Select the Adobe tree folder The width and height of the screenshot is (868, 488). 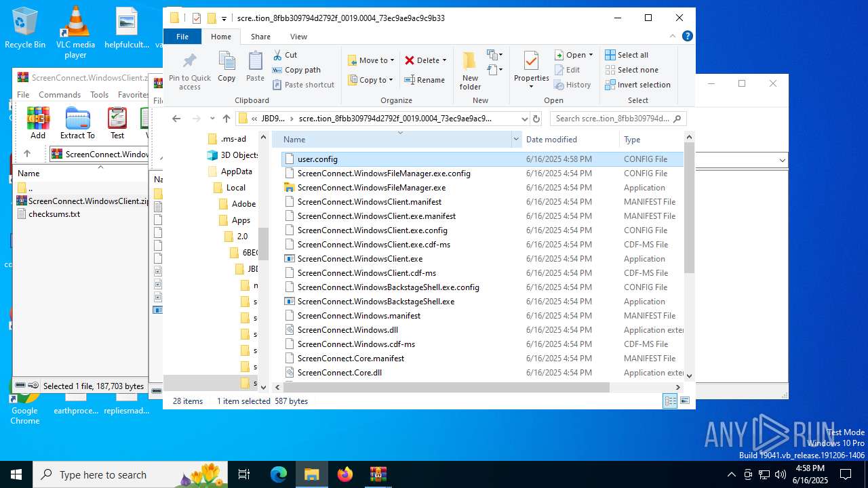tap(237, 204)
